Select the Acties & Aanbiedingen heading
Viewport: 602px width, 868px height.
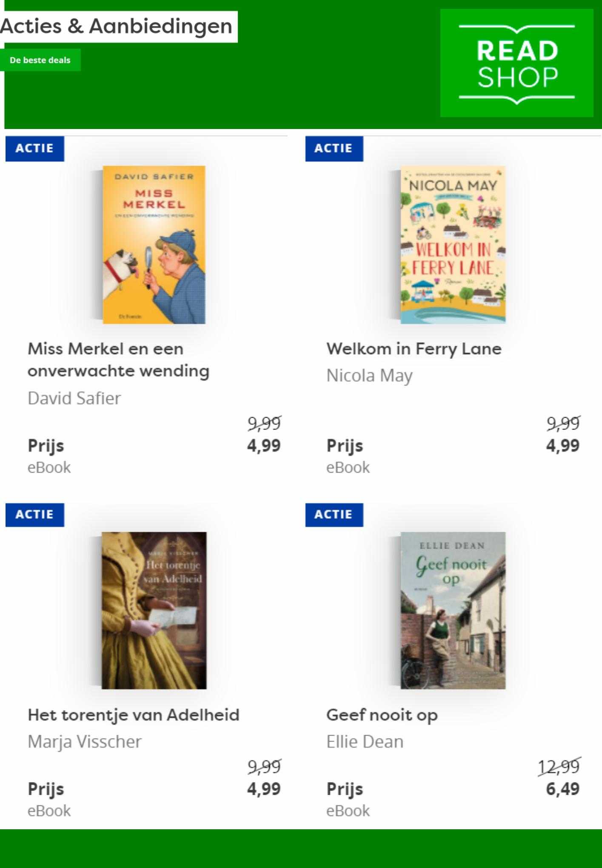pos(117,26)
